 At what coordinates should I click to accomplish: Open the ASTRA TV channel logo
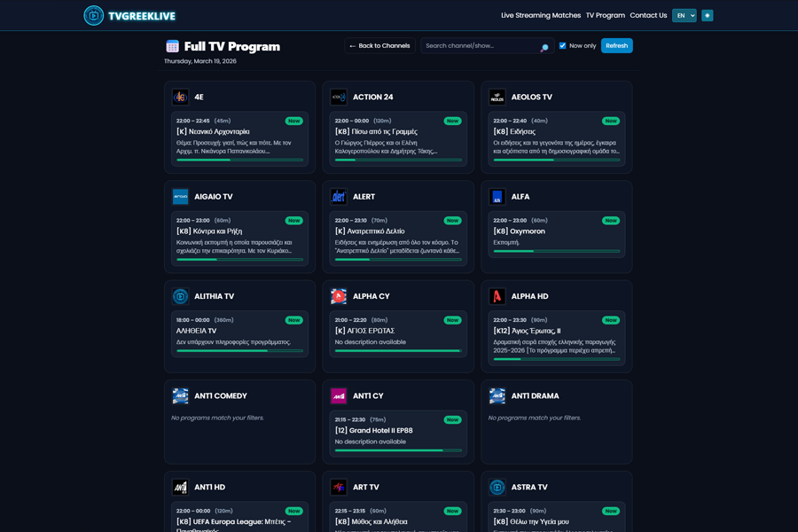[497, 487]
